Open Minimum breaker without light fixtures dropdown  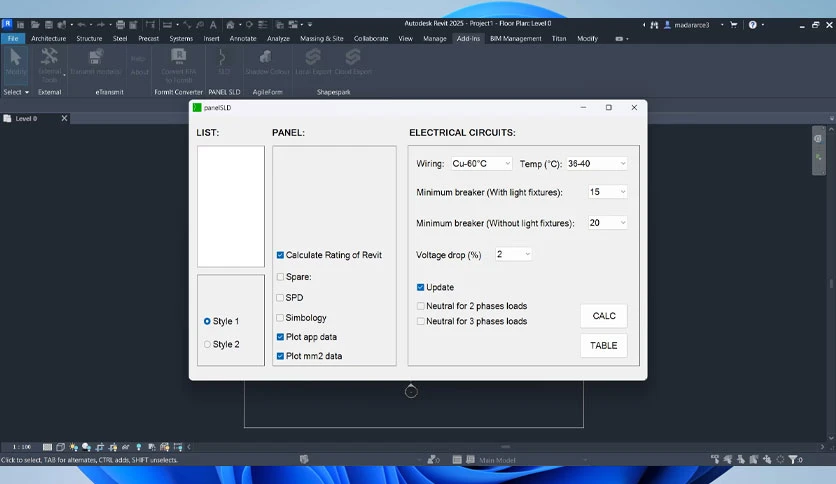pyautogui.click(x=607, y=223)
